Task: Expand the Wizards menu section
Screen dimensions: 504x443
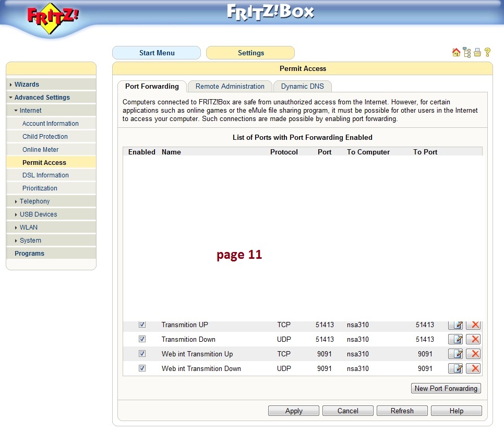Action: (x=51, y=84)
